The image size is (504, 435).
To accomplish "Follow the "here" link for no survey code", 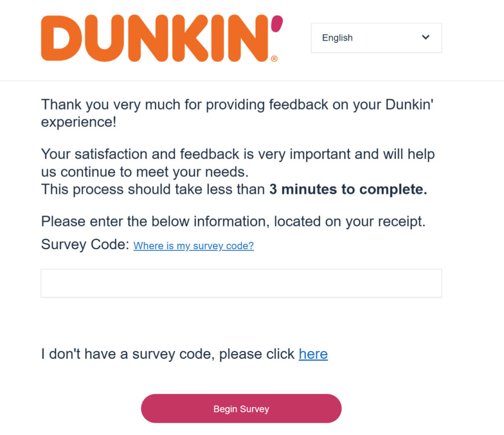I will point(313,354).
